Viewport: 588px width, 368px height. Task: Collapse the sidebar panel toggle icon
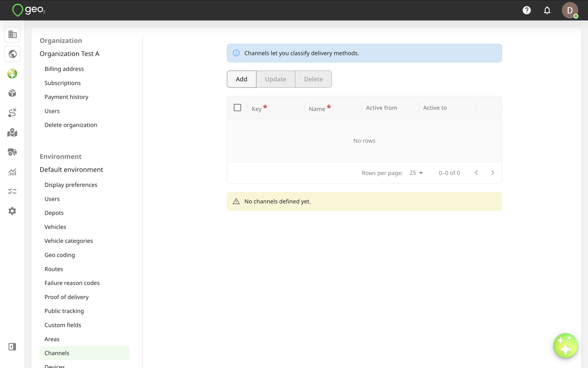tap(12, 347)
